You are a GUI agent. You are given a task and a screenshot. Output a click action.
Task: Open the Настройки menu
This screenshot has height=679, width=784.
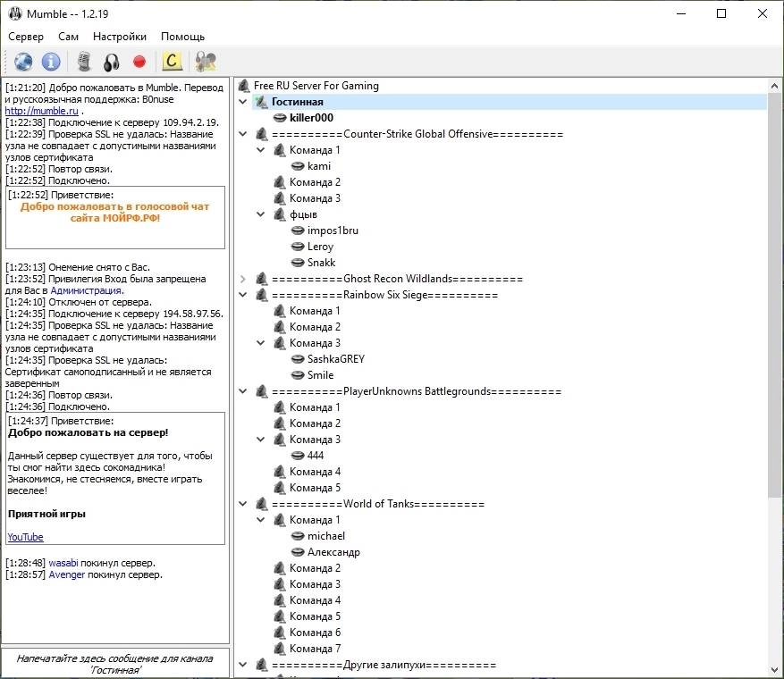coord(120,37)
